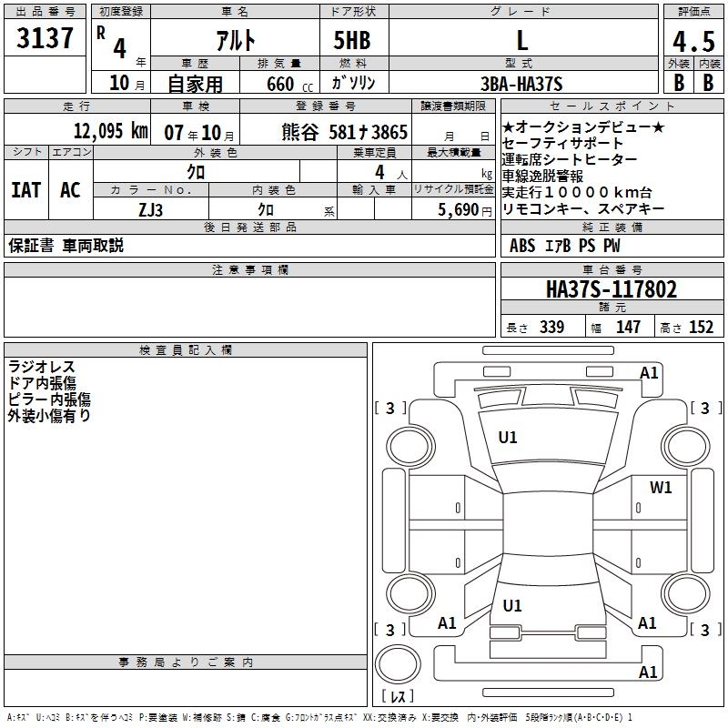Click the door shape value 5HB
728x728 pixels.
[x=352, y=40]
